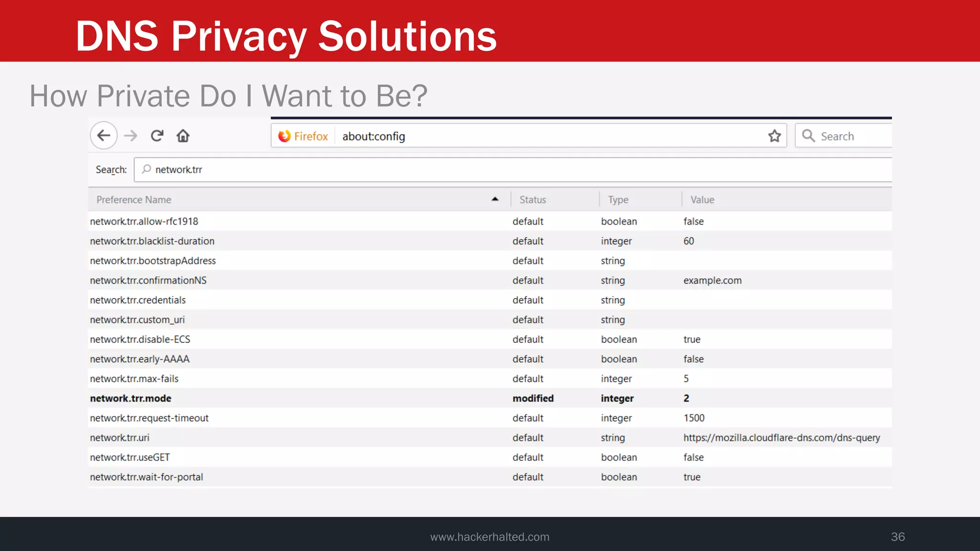This screenshot has width=980, height=551.
Task: Click the mozilla.cloudflare-dns.com URI value
Action: pyautogui.click(x=781, y=438)
